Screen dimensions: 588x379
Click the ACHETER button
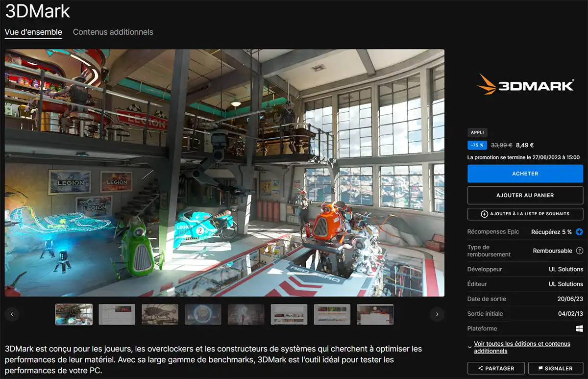click(525, 173)
